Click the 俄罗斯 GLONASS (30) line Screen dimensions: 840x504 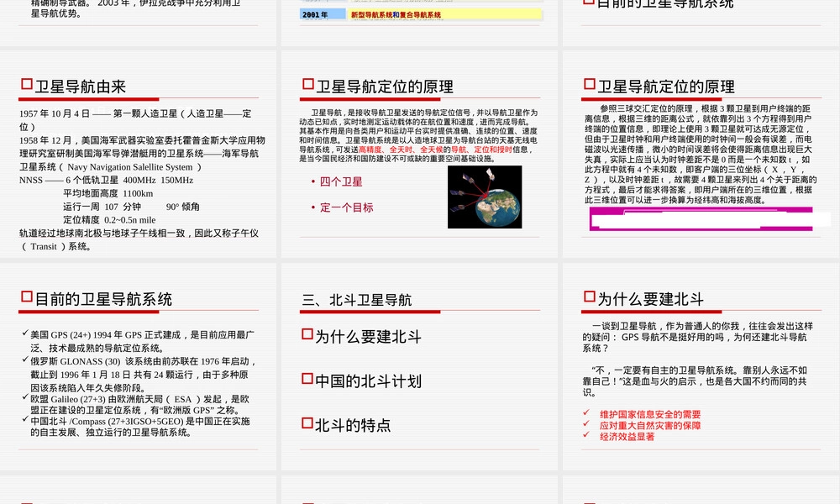tap(144, 361)
